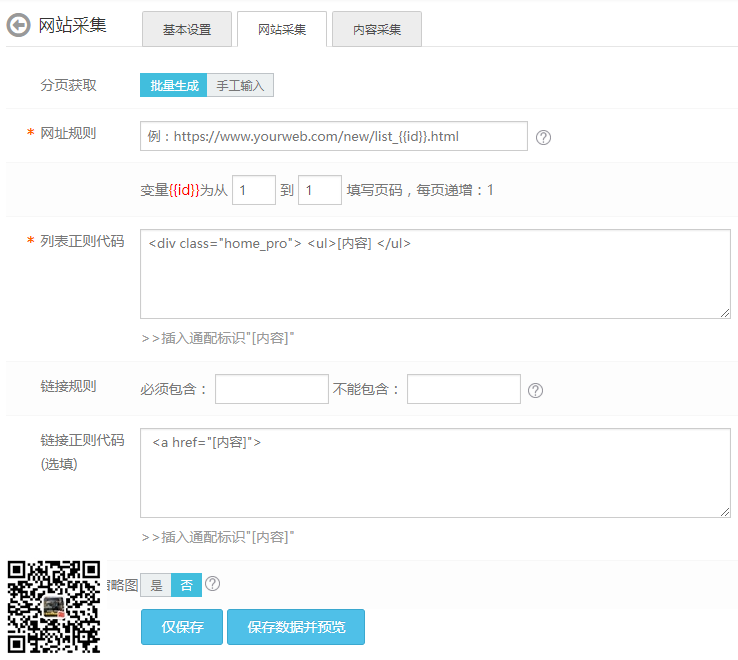
Task: Click the start page number field
Action: pos(254,190)
